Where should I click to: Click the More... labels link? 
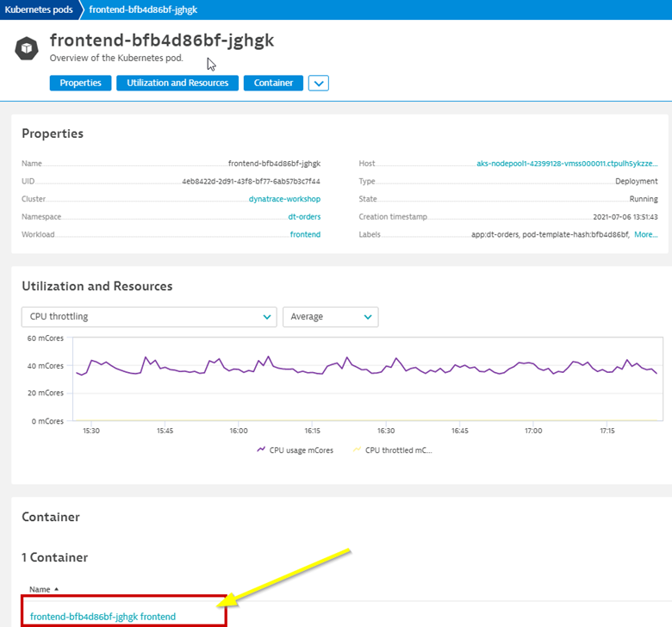(645, 234)
